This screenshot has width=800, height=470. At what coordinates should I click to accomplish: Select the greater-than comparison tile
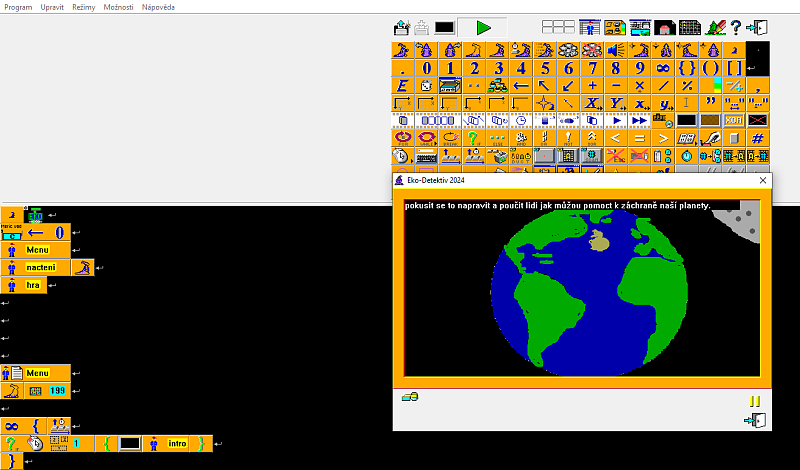(x=663, y=138)
